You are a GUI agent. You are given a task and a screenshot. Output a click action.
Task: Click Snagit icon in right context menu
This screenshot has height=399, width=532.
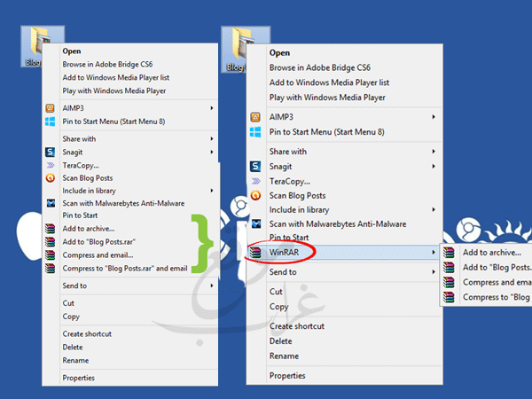coord(255,167)
